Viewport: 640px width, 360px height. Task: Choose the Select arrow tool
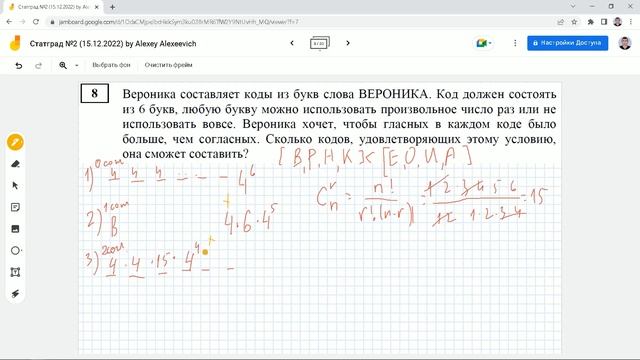pyautogui.click(x=15, y=186)
